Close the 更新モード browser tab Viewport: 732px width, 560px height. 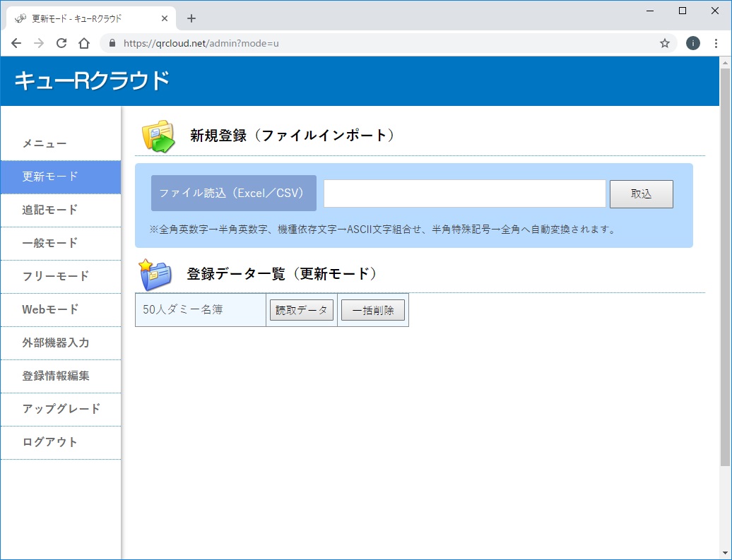pos(165,18)
